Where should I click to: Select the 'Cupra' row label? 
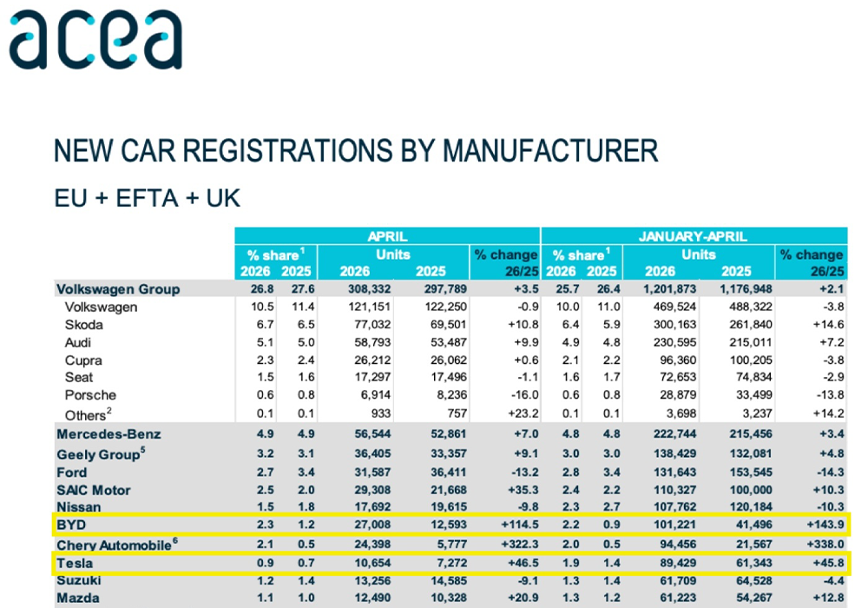coord(83,360)
